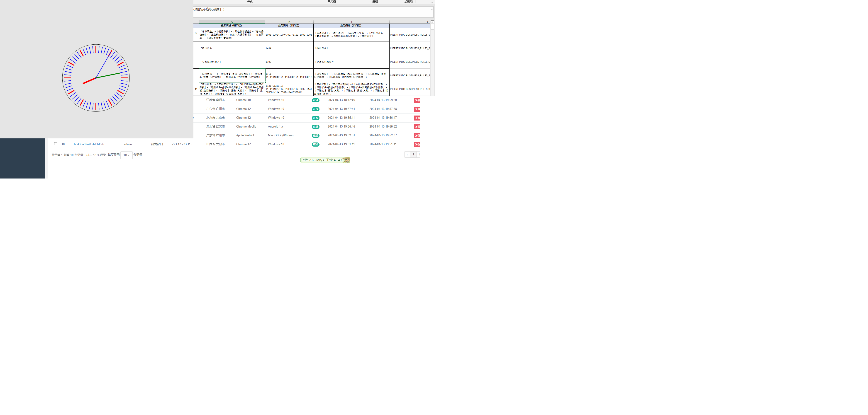
Task: Click the 编辑 ribbon group label
Action: [375, 2]
